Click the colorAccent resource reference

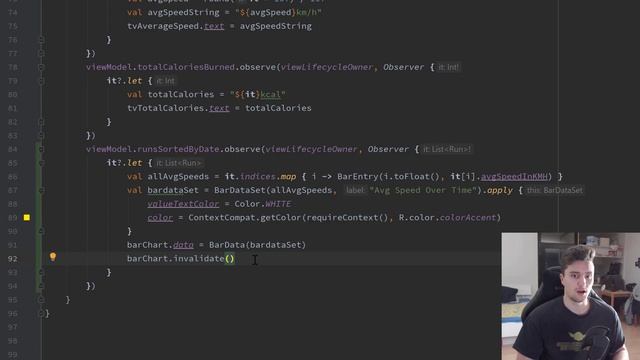[468, 218]
